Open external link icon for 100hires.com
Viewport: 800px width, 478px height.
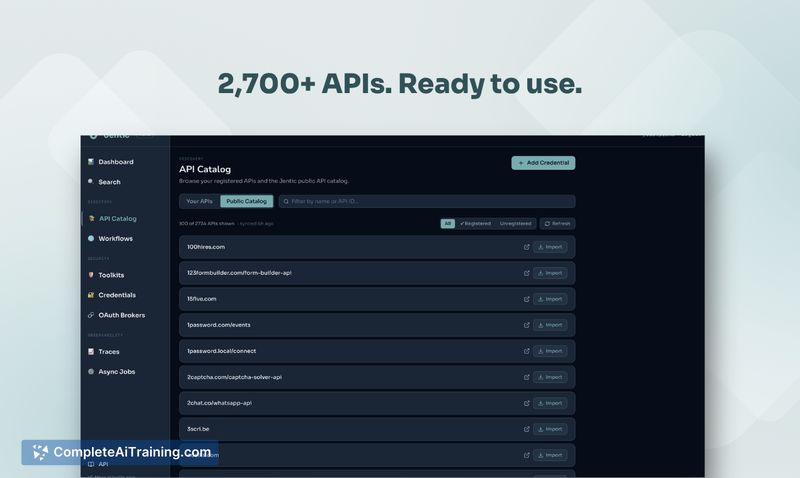[x=526, y=247]
